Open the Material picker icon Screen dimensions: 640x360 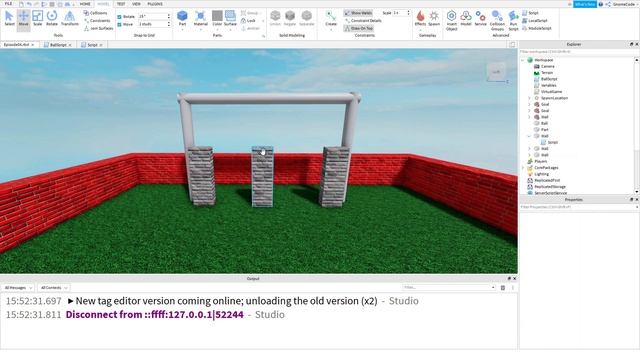click(x=200, y=16)
